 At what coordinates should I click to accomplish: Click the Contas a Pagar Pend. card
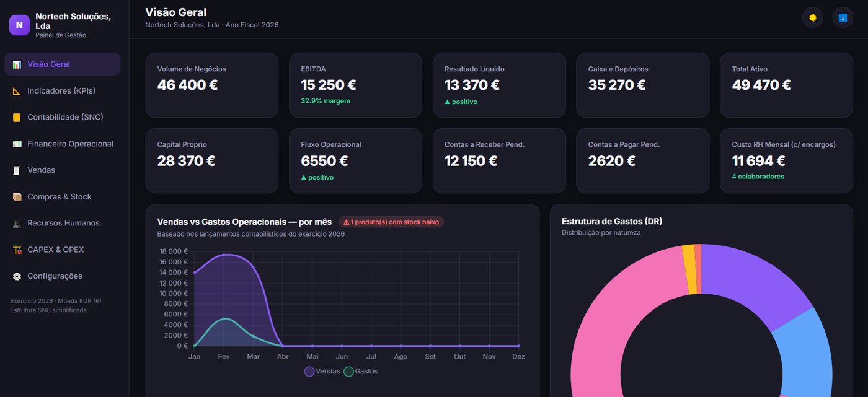[x=642, y=160]
